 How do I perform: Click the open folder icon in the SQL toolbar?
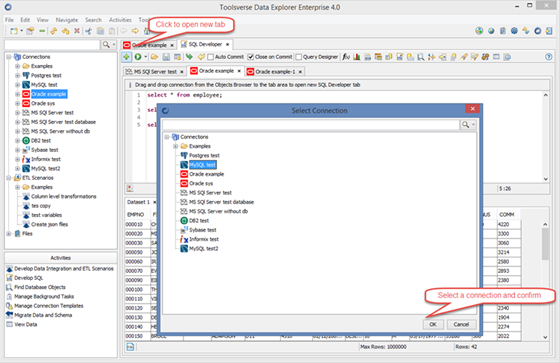click(x=155, y=57)
